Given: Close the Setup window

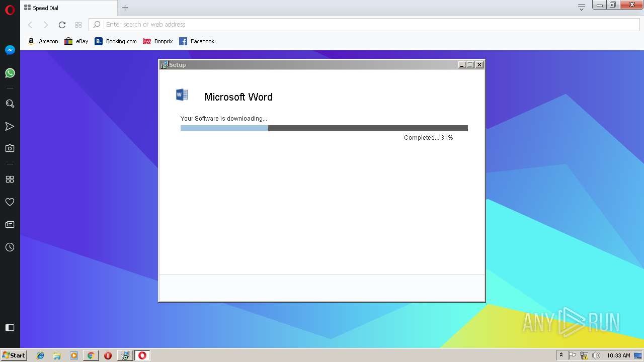Looking at the screenshot, I should point(479,65).
